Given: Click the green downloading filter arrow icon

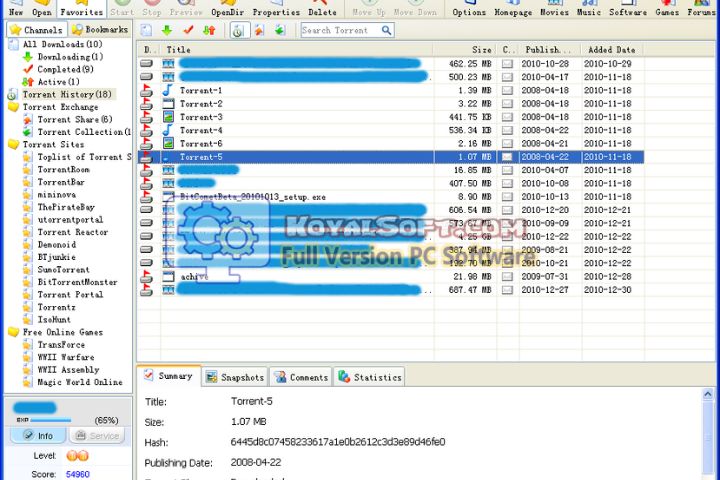Looking at the screenshot, I should [x=167, y=30].
